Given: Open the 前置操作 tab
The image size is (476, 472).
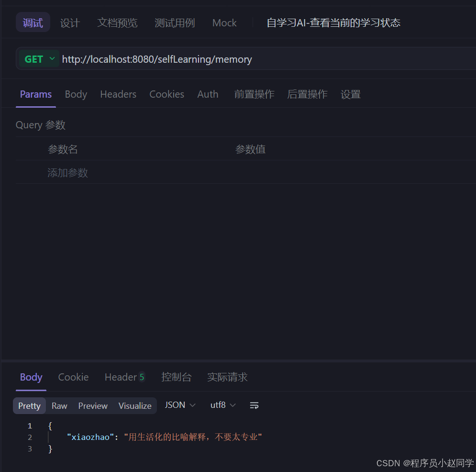Looking at the screenshot, I should pyautogui.click(x=254, y=94).
